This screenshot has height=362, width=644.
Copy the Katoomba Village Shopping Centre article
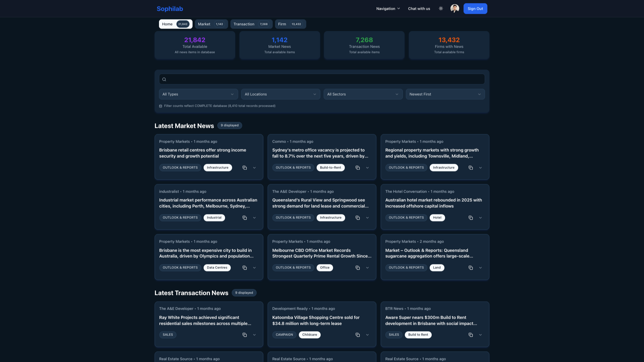[358, 334]
